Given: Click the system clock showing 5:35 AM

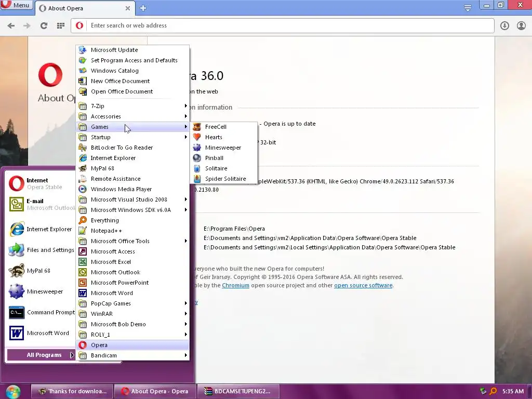Looking at the screenshot, I should (513, 391).
